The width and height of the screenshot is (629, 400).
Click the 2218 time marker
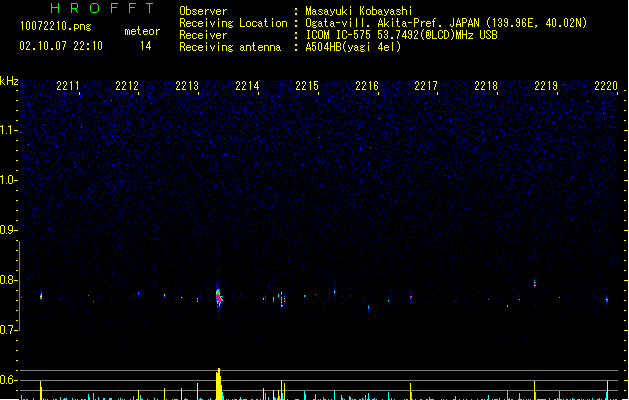486,86
